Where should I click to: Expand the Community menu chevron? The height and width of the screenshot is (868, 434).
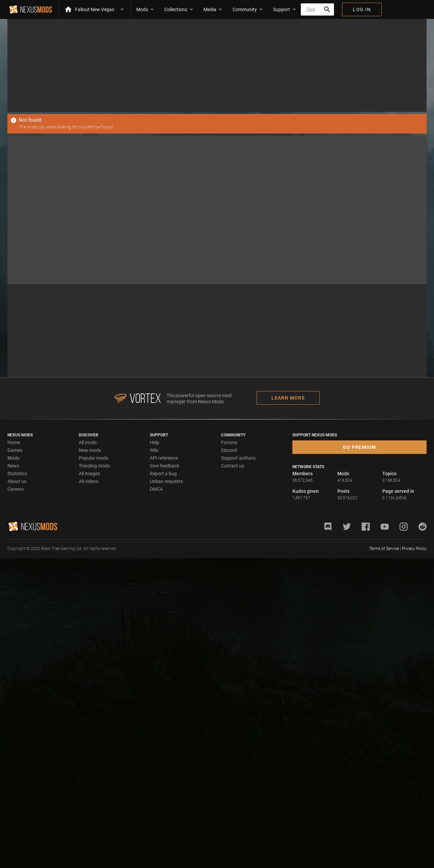[261, 9]
